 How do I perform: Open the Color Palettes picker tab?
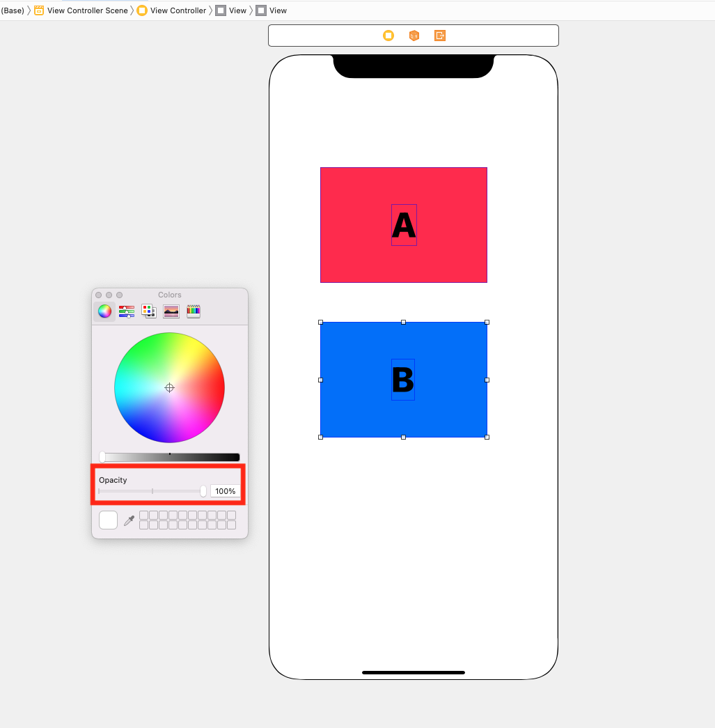click(148, 311)
